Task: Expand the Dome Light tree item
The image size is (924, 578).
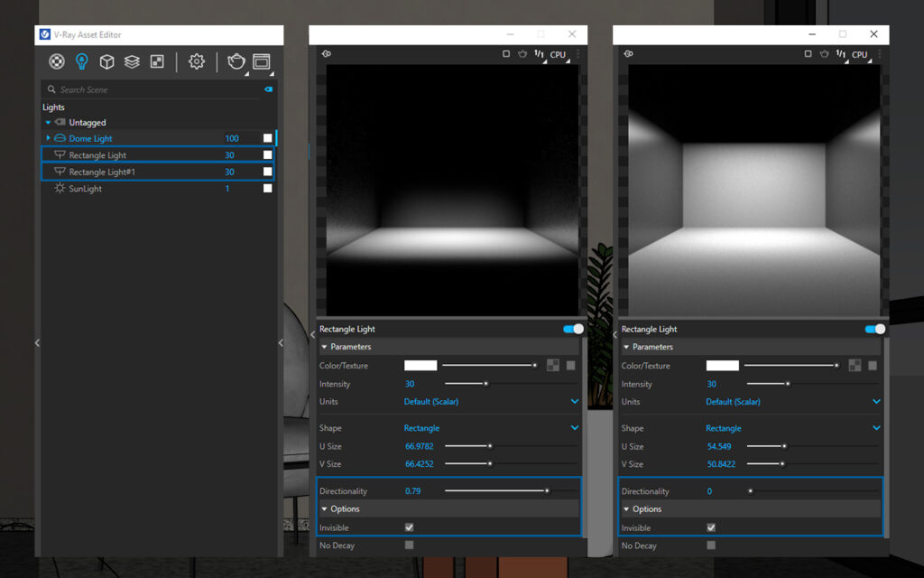Action: click(48, 138)
